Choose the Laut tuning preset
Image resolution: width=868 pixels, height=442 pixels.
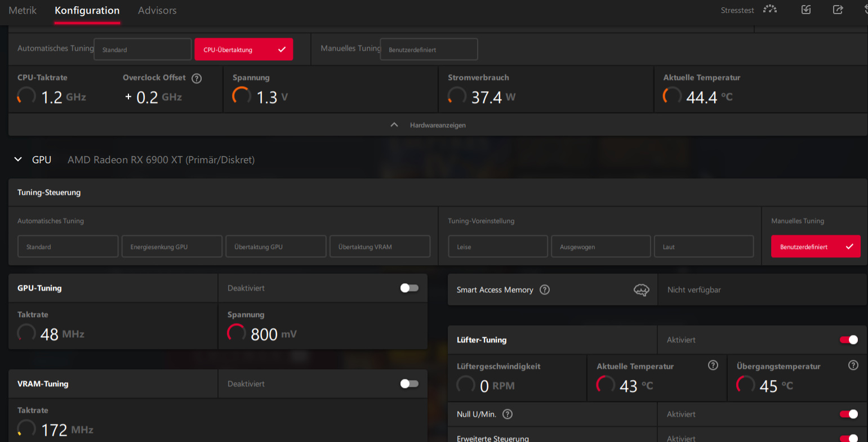tap(704, 247)
